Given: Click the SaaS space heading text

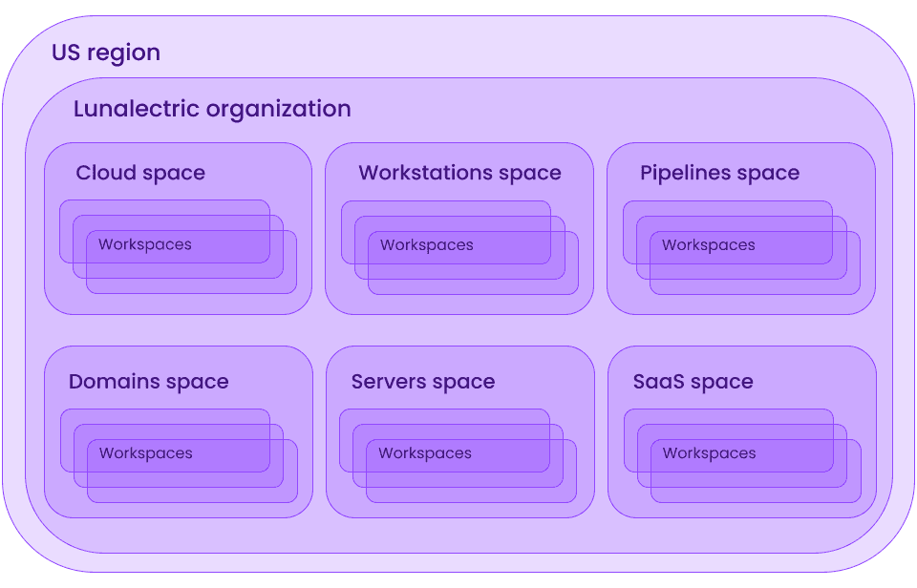Looking at the screenshot, I should 693,381.
